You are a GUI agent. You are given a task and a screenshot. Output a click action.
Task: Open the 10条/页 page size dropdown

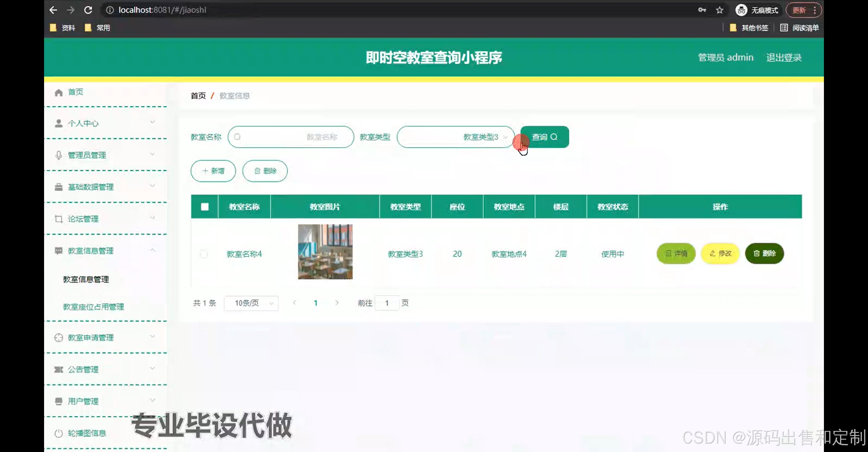(251, 303)
